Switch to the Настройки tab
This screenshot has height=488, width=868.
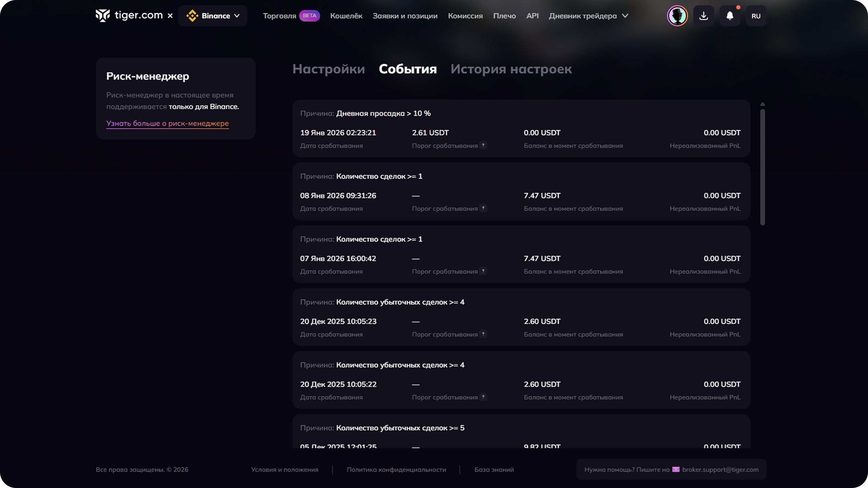click(x=328, y=69)
